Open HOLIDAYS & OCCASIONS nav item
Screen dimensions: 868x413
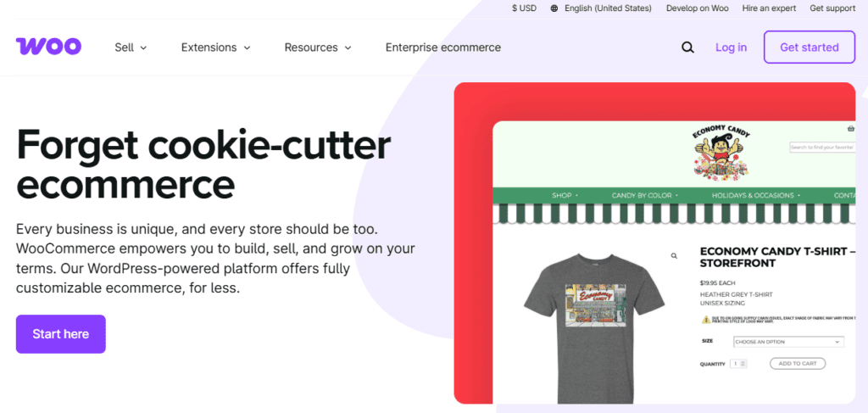tap(755, 195)
